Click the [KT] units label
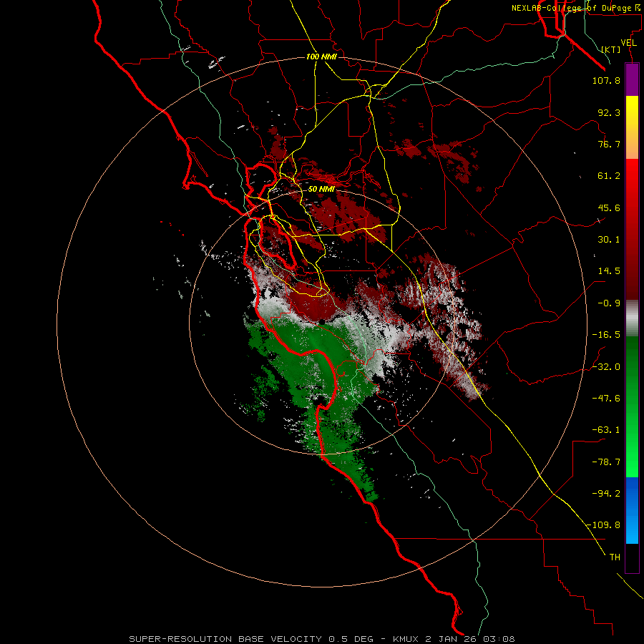644x644 pixels. coord(611,49)
